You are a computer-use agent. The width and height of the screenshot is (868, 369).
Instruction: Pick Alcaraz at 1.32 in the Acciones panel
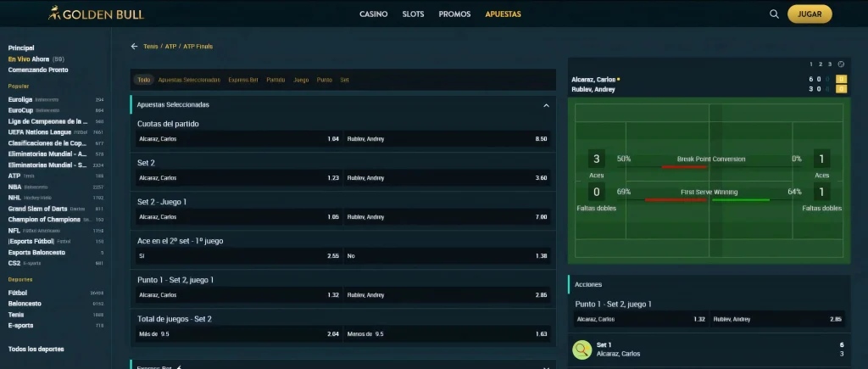(641, 319)
